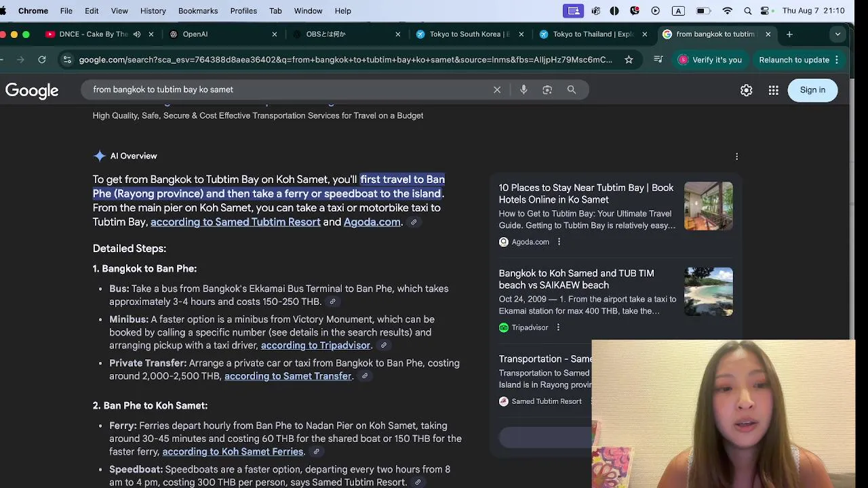Switch to the OpenAI tab
The image size is (868, 488).
pos(195,34)
